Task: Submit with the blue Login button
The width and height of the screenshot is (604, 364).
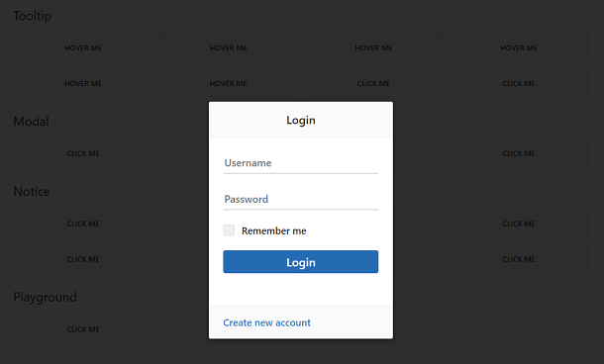Action: [300, 262]
